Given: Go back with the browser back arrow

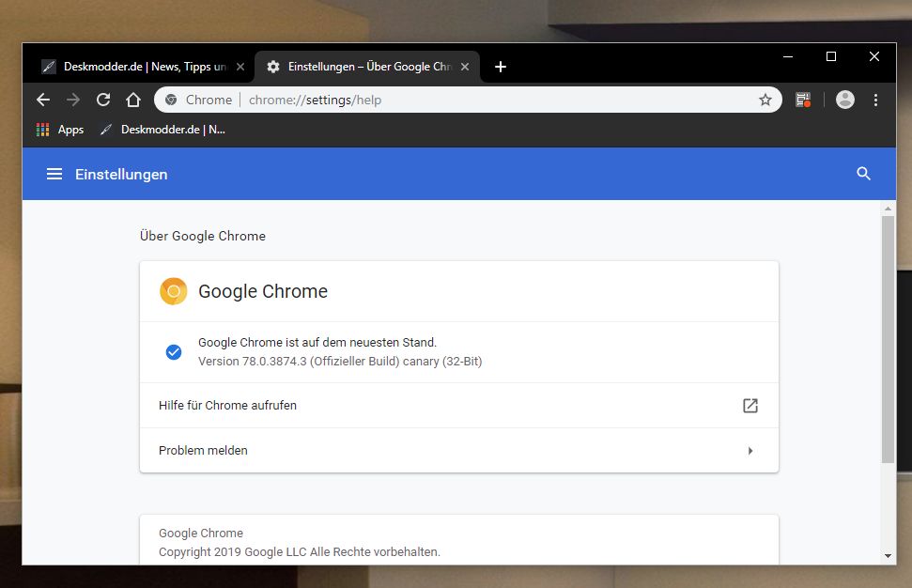Looking at the screenshot, I should coord(43,101).
